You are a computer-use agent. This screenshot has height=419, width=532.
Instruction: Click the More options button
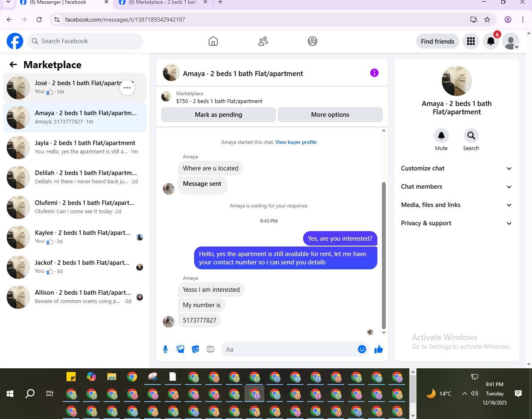pyautogui.click(x=330, y=115)
